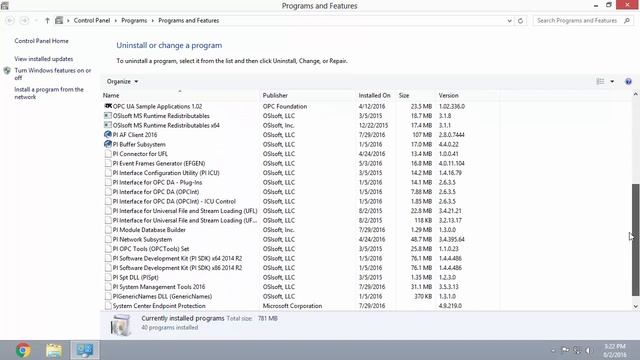Select System Center Endpoint Protection
640x360 pixels.
[300, 306]
